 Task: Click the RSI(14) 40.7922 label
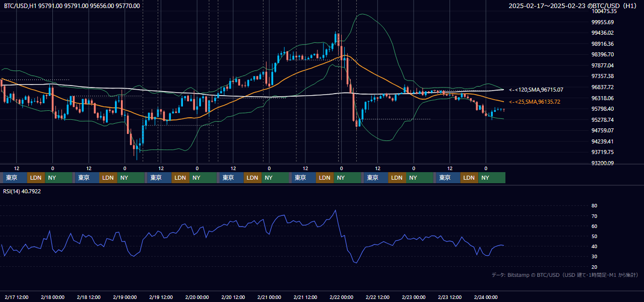tap(22, 191)
